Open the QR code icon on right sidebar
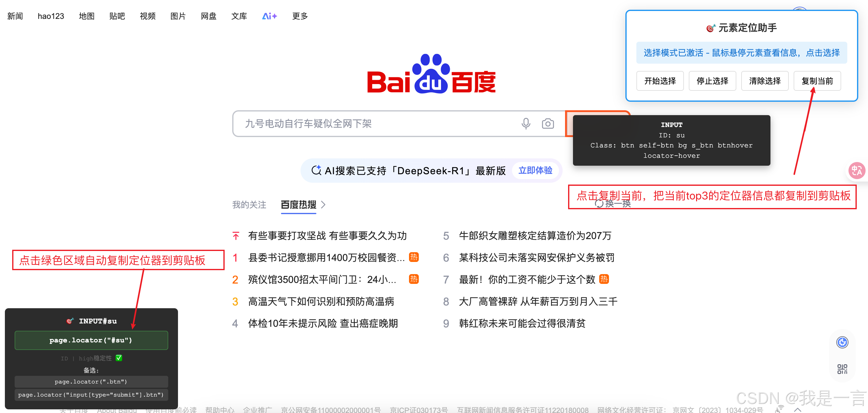This screenshot has width=868, height=413. (x=842, y=369)
